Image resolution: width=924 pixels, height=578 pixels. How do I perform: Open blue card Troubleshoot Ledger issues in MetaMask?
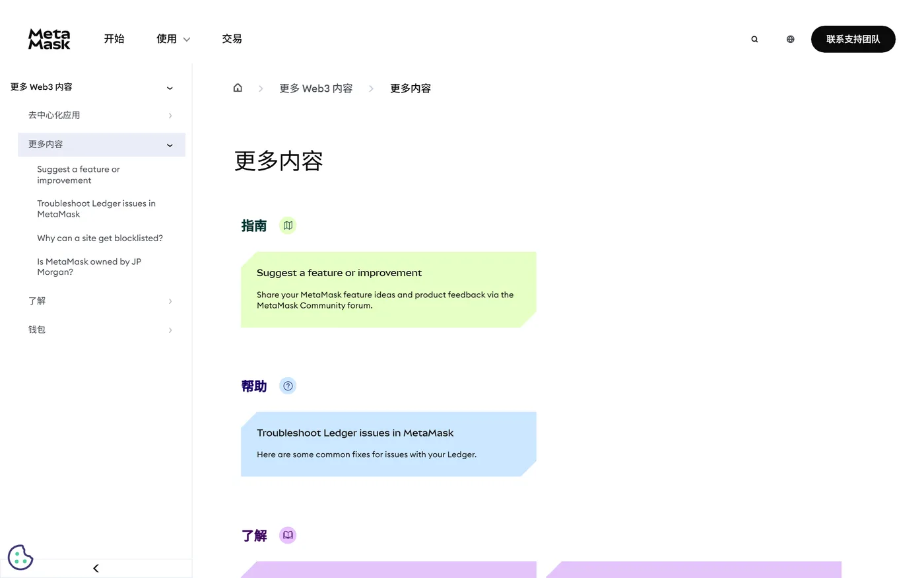click(389, 444)
